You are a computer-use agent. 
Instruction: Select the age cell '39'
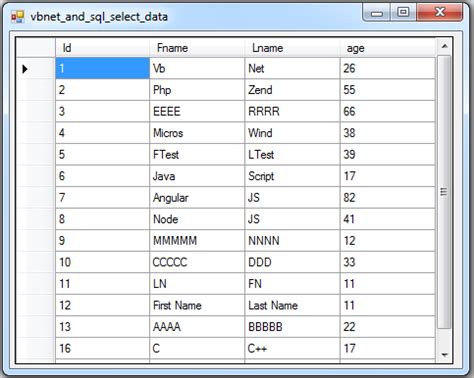tap(387, 154)
